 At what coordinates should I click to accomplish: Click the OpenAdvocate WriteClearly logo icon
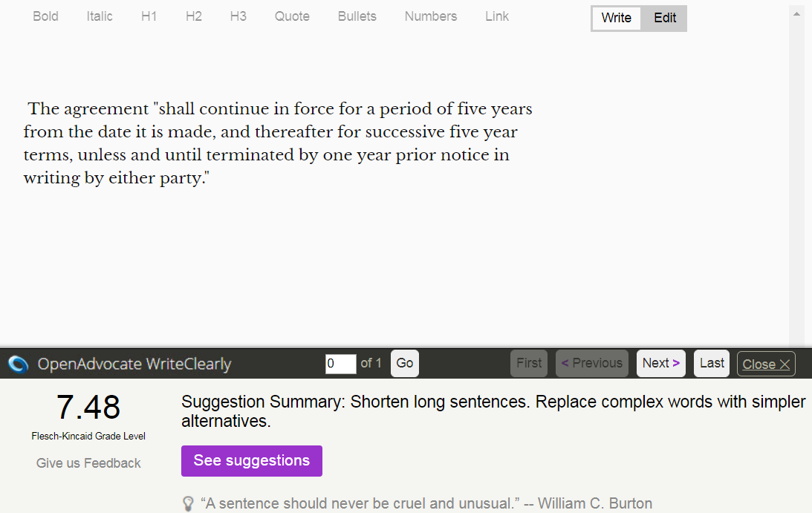click(x=18, y=364)
